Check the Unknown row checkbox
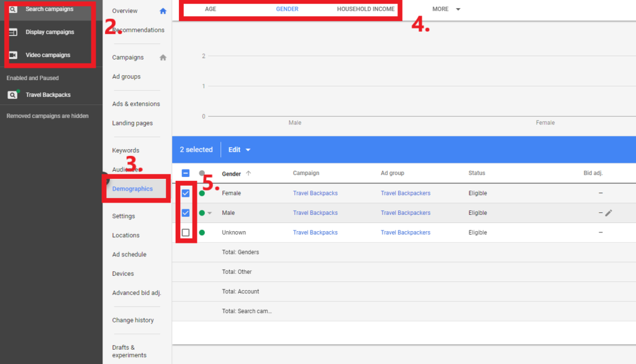This screenshot has height=364, width=636. (186, 232)
